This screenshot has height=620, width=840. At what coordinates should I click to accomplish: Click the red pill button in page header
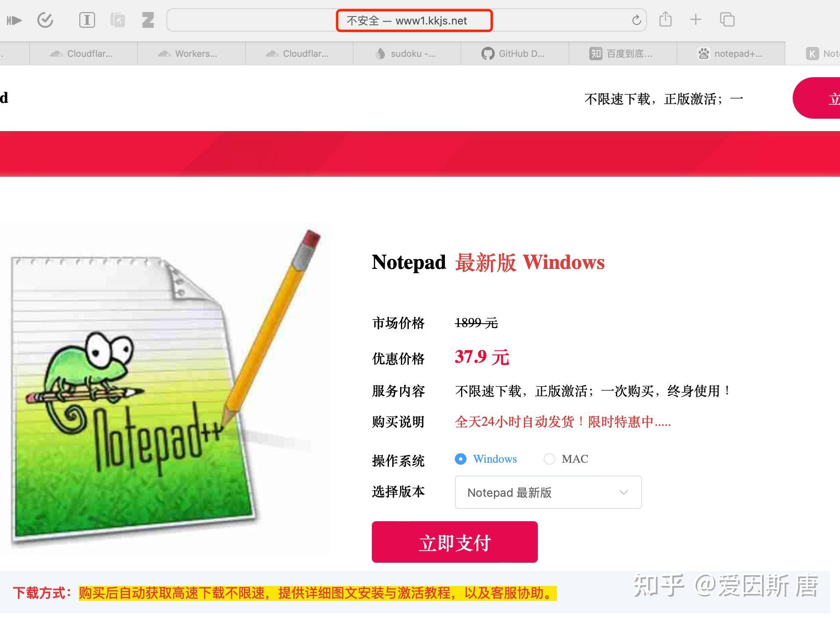(817, 98)
